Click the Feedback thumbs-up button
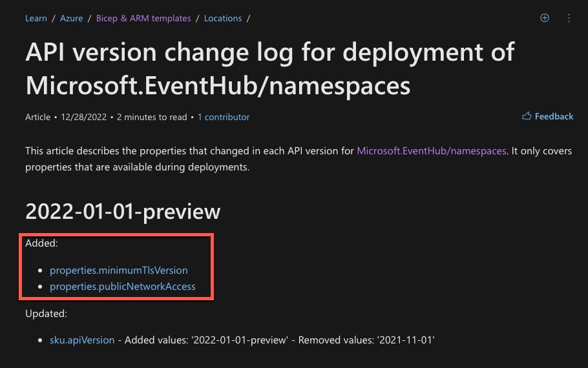The height and width of the screenshot is (368, 588). point(547,117)
